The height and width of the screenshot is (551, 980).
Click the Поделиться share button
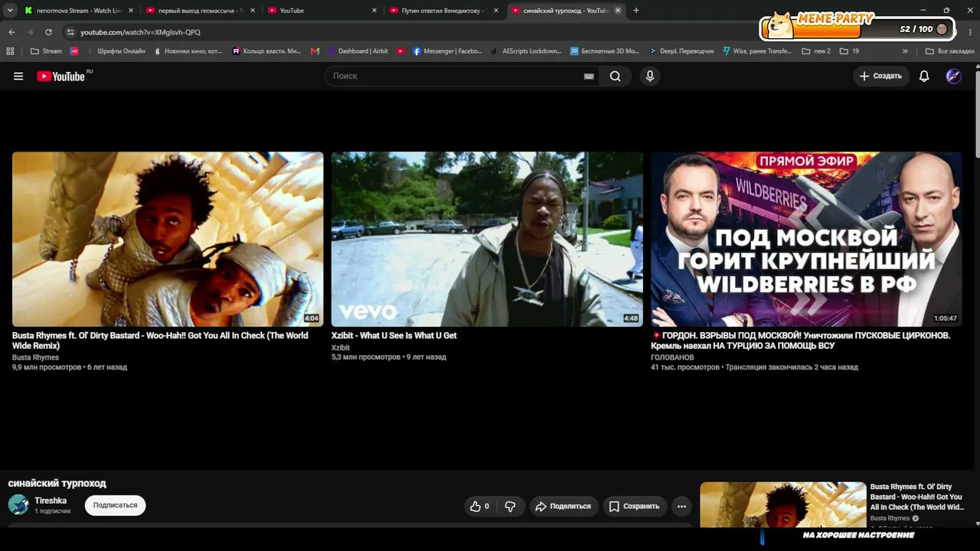click(563, 506)
